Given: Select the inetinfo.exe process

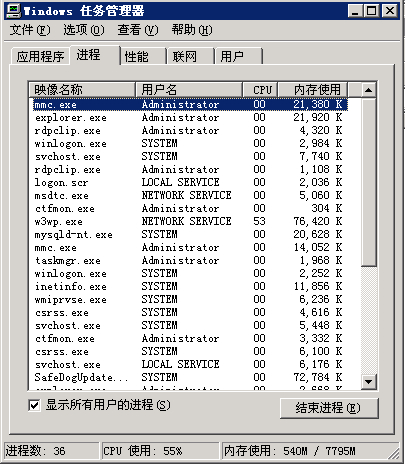Looking at the screenshot, I should click(x=190, y=287).
